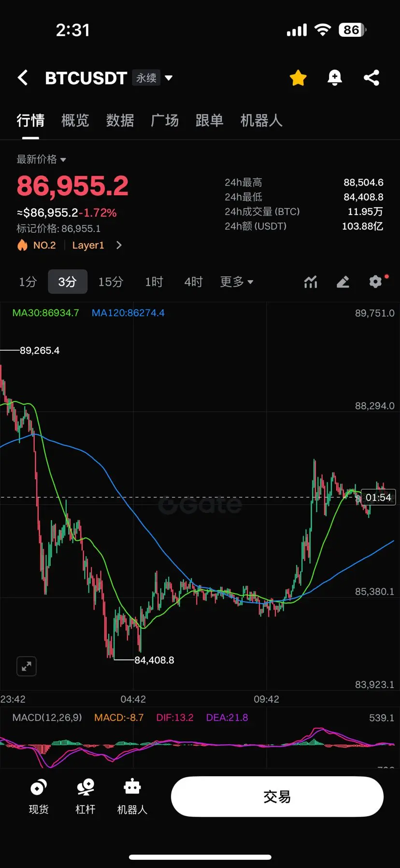Tap the share icon

coord(371,78)
